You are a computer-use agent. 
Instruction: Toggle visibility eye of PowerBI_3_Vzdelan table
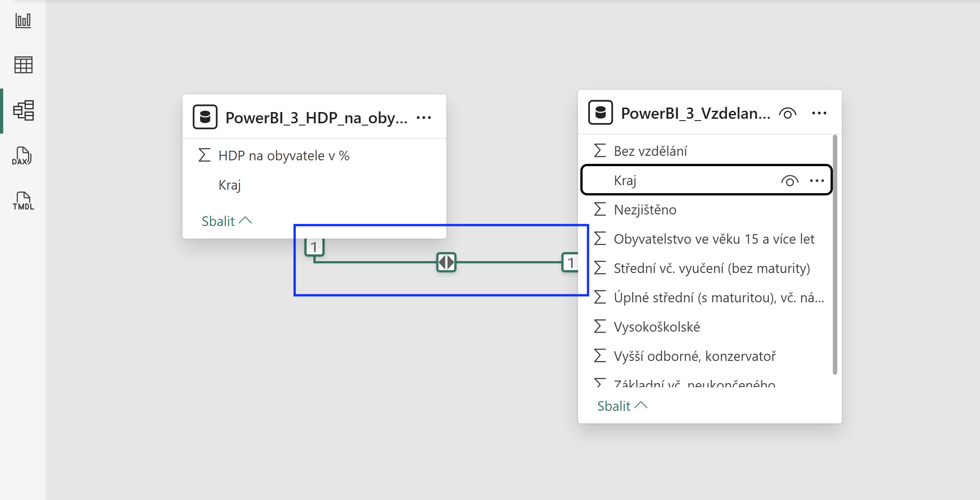click(x=787, y=113)
